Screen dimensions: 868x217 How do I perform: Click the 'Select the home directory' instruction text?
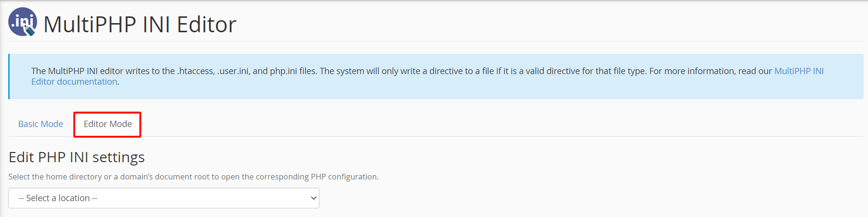click(55, 177)
